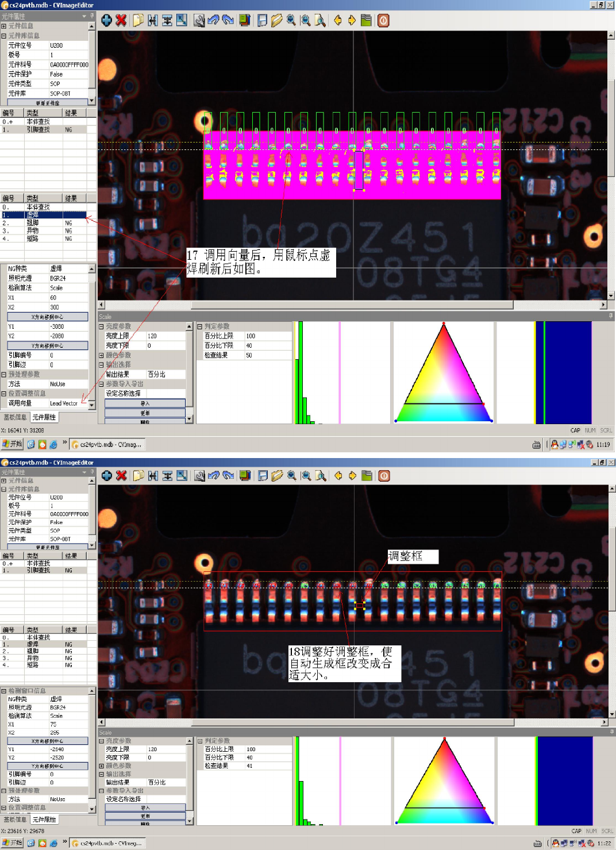
Task: Click Y方向移到中心 button in upper window
Action: point(48,346)
